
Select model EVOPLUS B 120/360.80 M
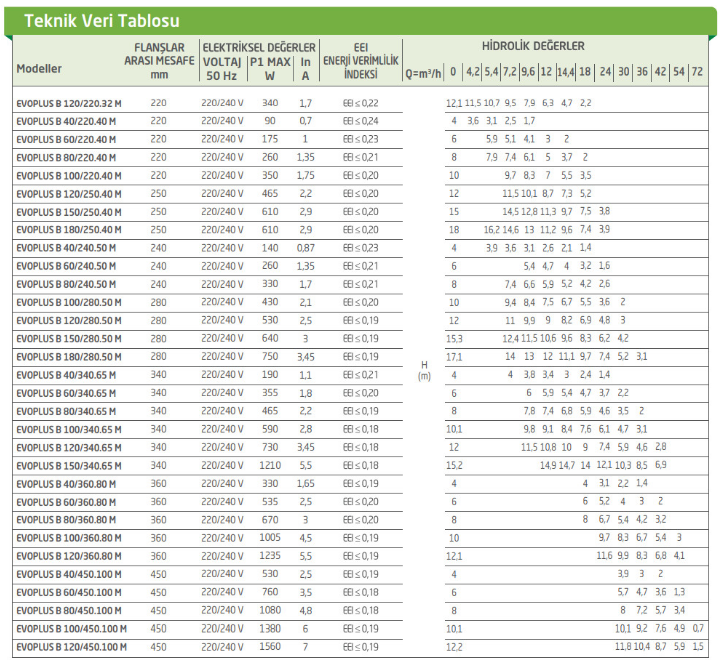click(x=69, y=557)
